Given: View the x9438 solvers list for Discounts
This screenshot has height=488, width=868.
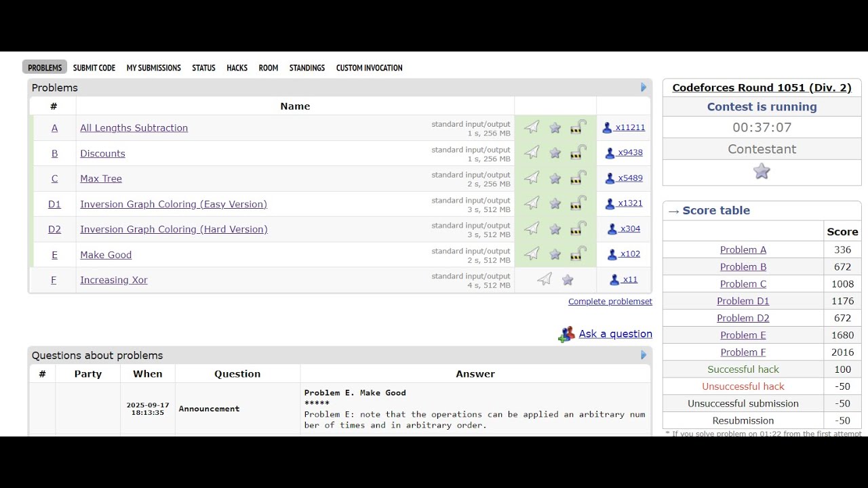Looking at the screenshot, I should click(630, 152).
